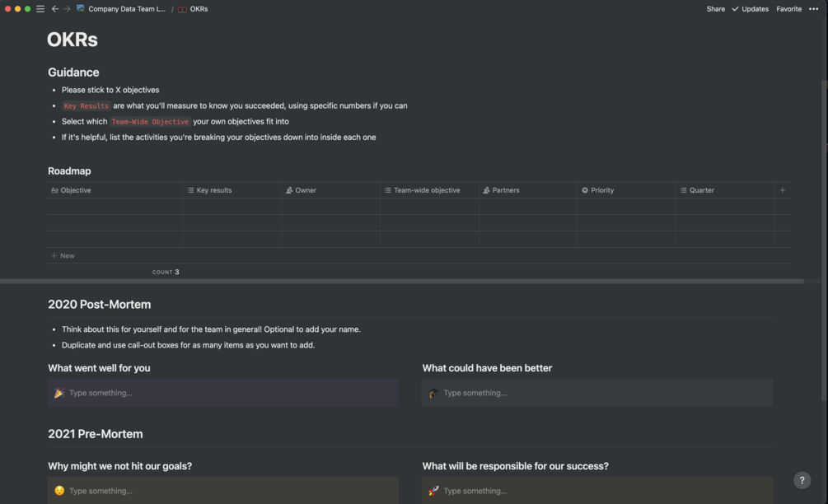This screenshot has height=504, width=828.
Task: Open the Team-wide objective column menu
Action: (426, 190)
